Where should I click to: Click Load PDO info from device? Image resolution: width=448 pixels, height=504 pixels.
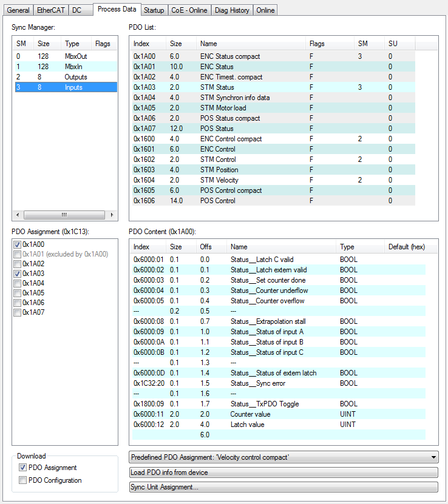click(283, 472)
